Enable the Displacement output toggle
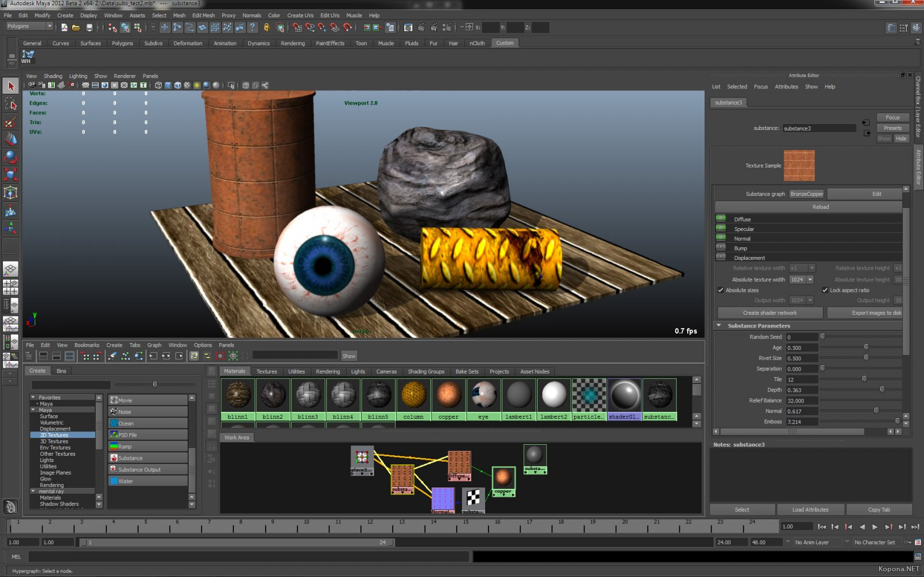This screenshot has width=924, height=577. (x=721, y=257)
